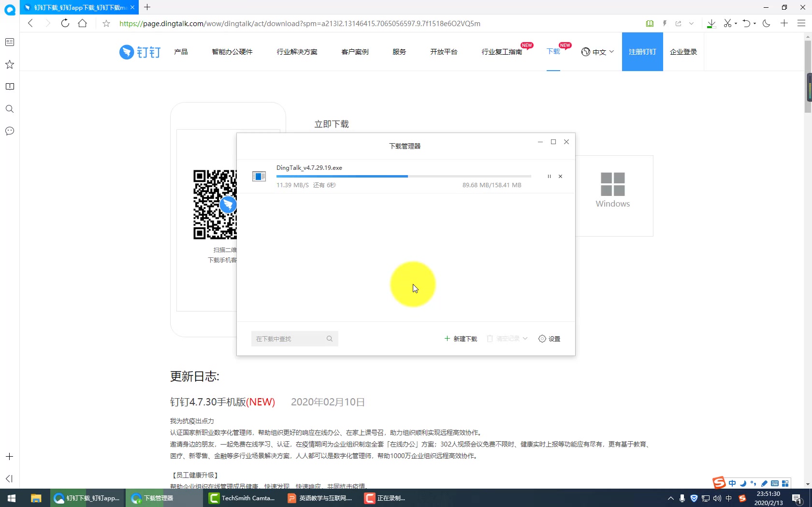
Task: Close the 钉钉下载 browser tab
Action: [x=132, y=7]
